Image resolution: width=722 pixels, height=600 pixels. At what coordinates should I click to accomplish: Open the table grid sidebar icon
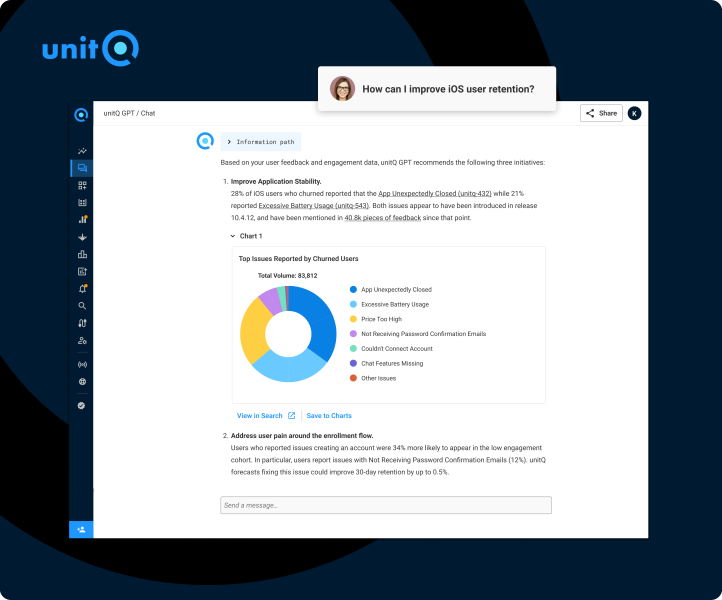pyautogui.click(x=82, y=203)
